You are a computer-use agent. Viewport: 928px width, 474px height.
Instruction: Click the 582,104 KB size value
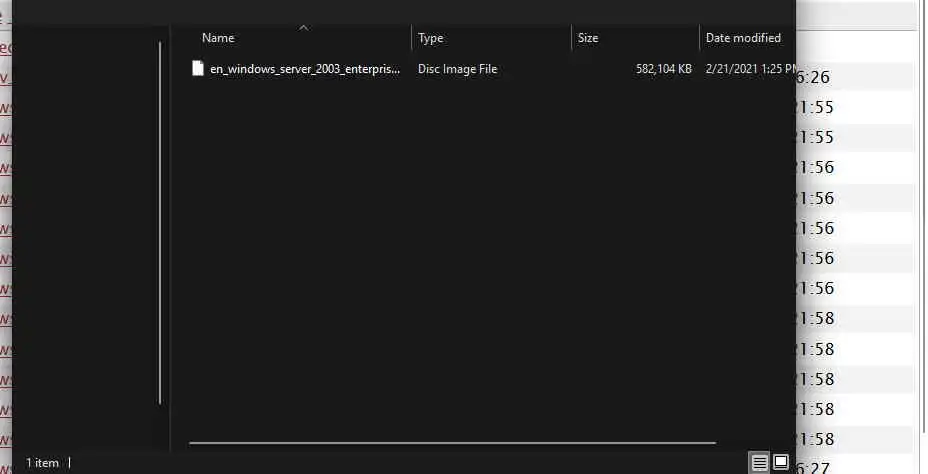(663, 69)
